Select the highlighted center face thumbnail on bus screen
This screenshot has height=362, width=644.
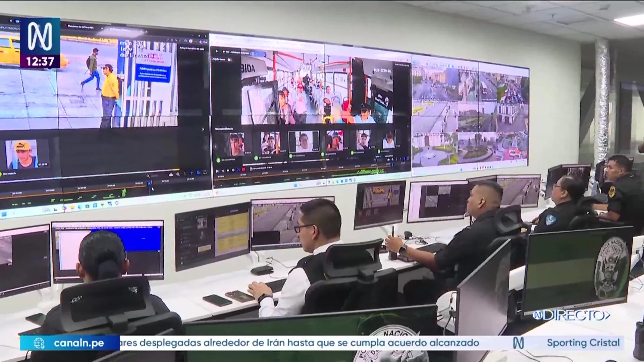click(x=304, y=141)
